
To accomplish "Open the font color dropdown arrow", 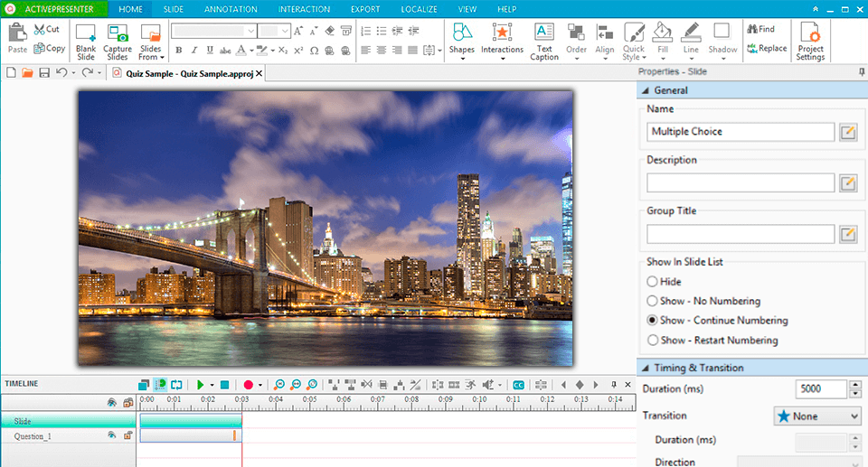I will click(x=252, y=51).
